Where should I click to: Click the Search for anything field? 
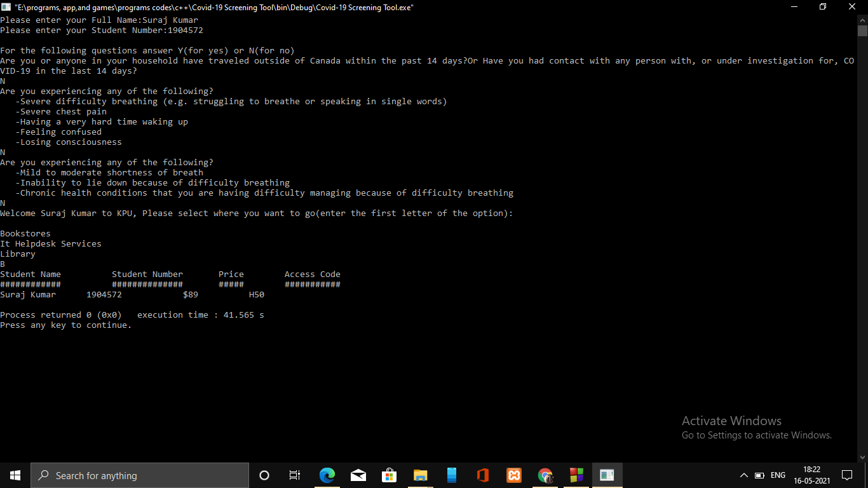pyautogui.click(x=140, y=475)
